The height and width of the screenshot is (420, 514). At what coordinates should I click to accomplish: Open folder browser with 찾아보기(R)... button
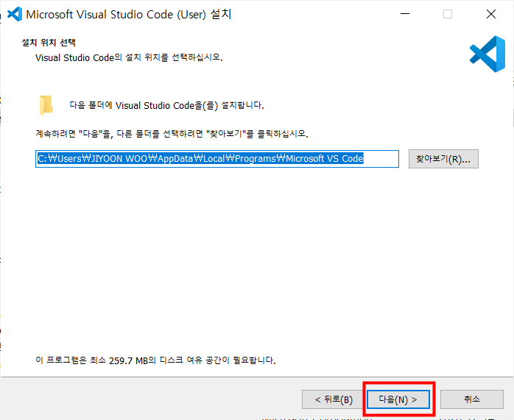443,159
